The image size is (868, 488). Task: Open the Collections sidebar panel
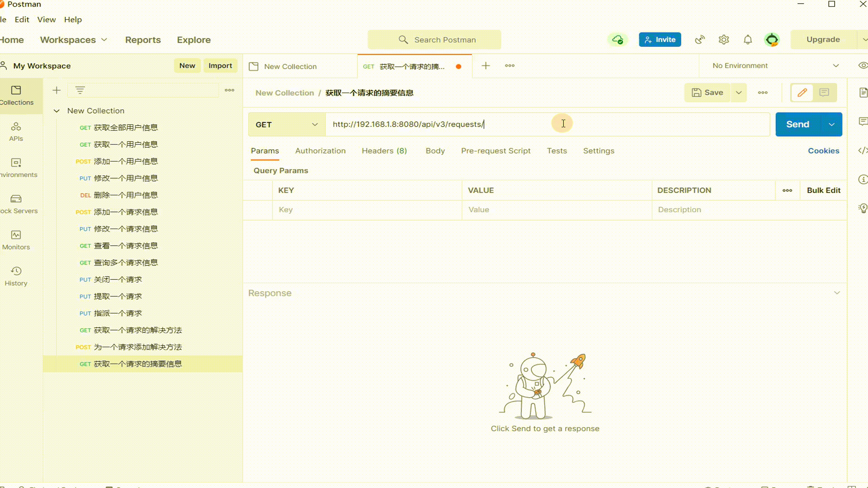tap(16, 96)
